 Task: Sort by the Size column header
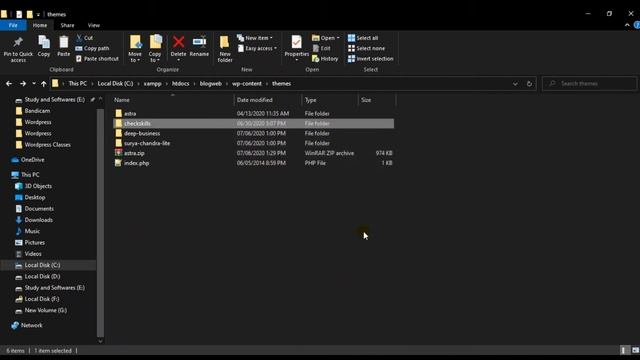(x=377, y=100)
